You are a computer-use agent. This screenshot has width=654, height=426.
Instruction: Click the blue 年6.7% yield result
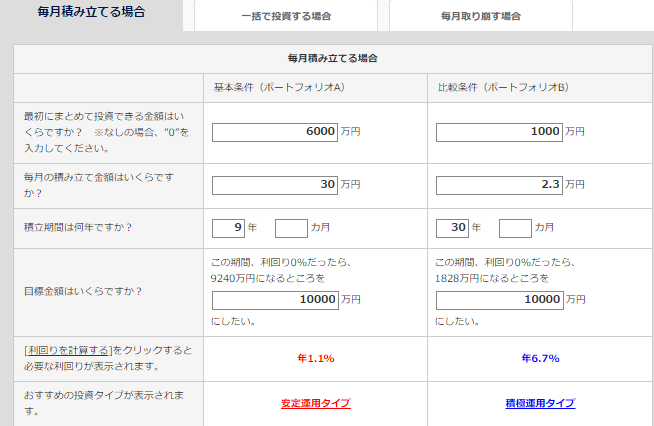coord(540,358)
